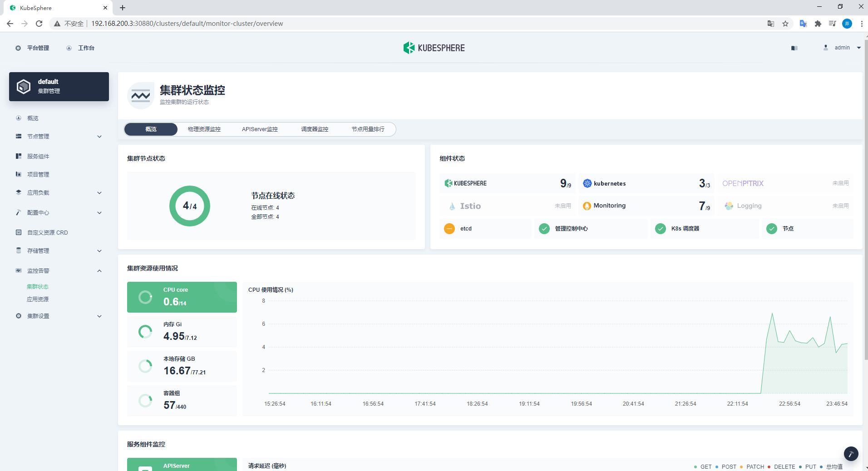
Task: Click the 集群设置 gear icon
Action: (19, 316)
